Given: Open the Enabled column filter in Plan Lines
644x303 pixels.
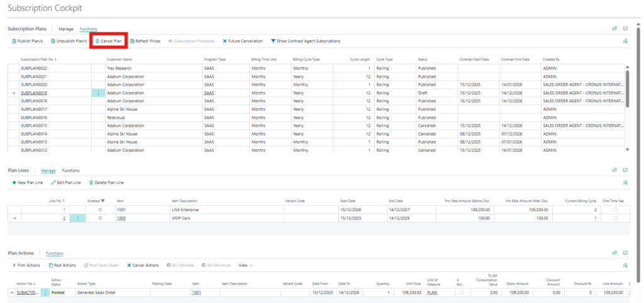Looking at the screenshot, I should tap(101, 200).
